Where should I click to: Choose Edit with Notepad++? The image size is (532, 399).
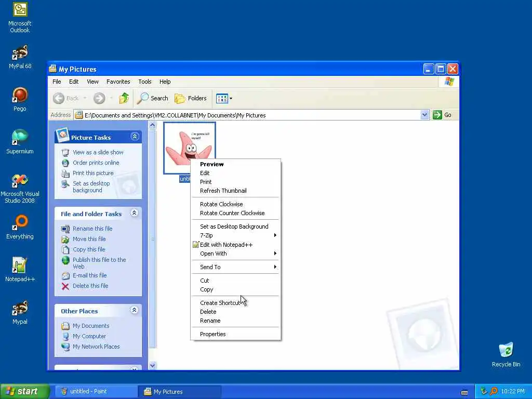235,245
